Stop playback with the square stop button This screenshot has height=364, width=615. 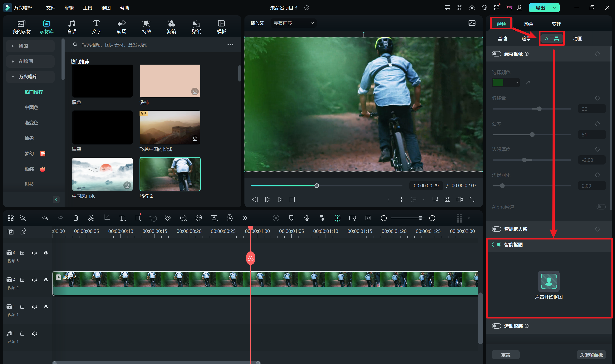292,199
